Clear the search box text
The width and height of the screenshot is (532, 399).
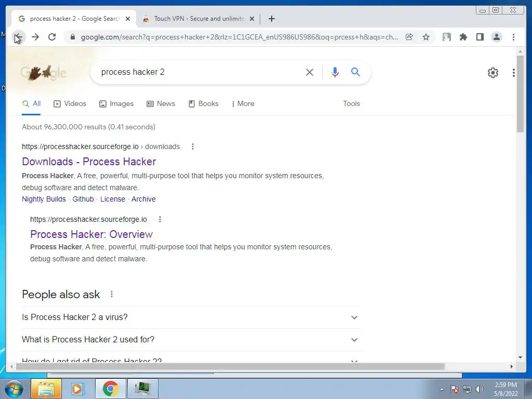click(310, 72)
